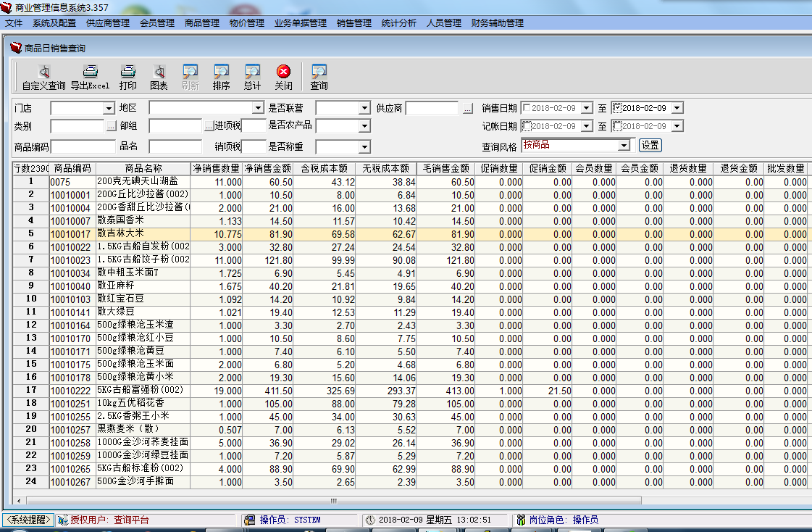Click the 授权用户 status bar icon

click(63, 520)
